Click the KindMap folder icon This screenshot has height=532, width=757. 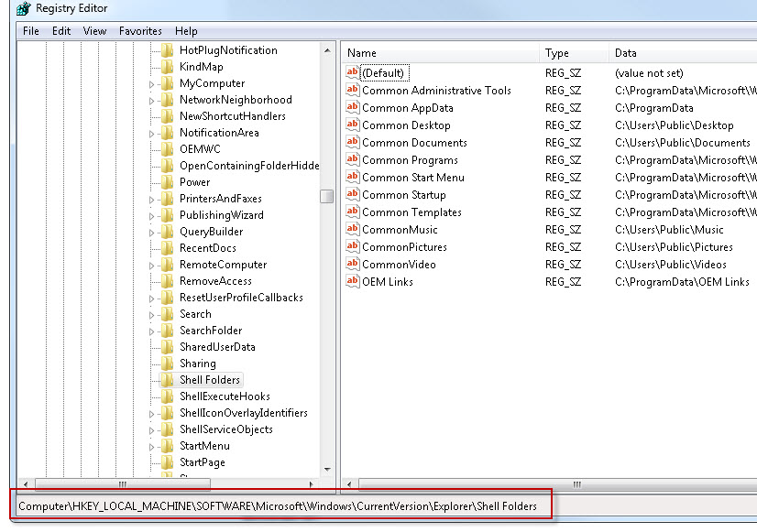167,67
